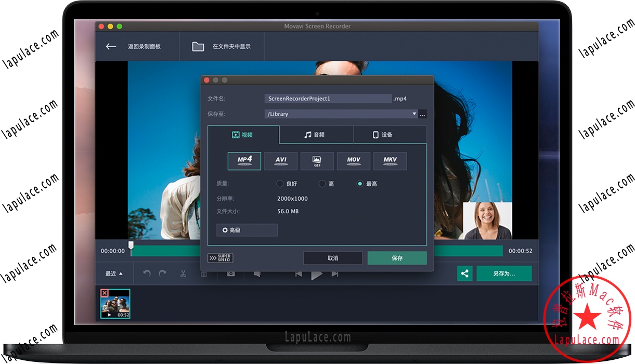Image resolution: width=635 pixels, height=364 pixels.
Task: Select the 最高 quality radio button
Action: pos(361,183)
